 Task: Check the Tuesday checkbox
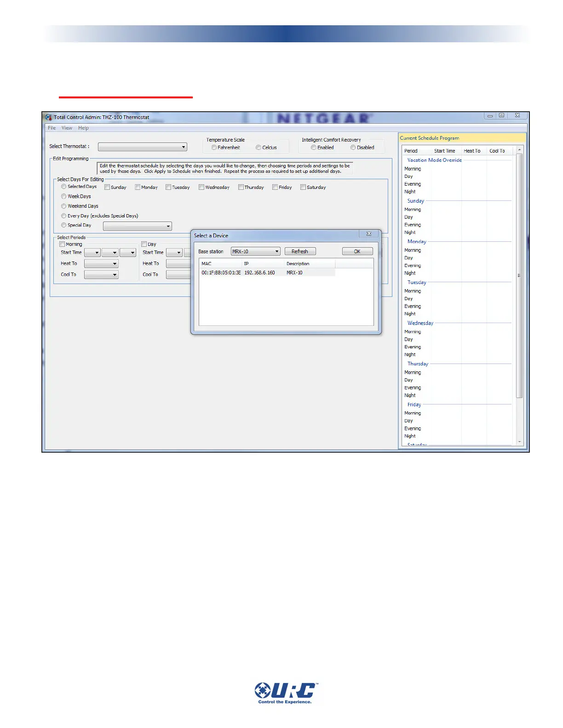tap(168, 187)
